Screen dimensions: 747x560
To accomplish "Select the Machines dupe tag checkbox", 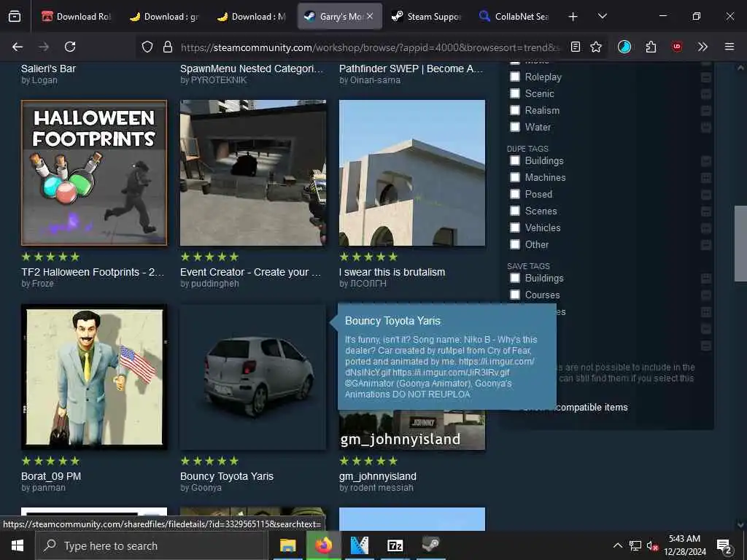I will click(515, 177).
